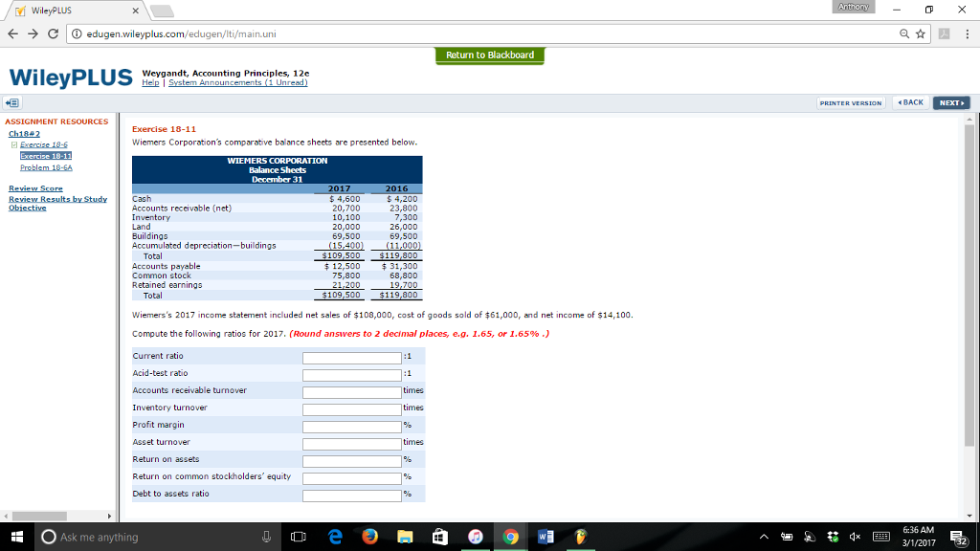Viewport: 980px width, 551px height.
Task: Open Microsoft Word from taskbar
Action: 546,537
